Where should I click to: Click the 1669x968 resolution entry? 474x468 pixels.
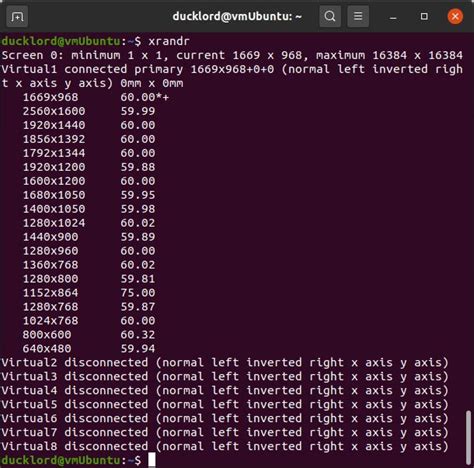(50, 97)
